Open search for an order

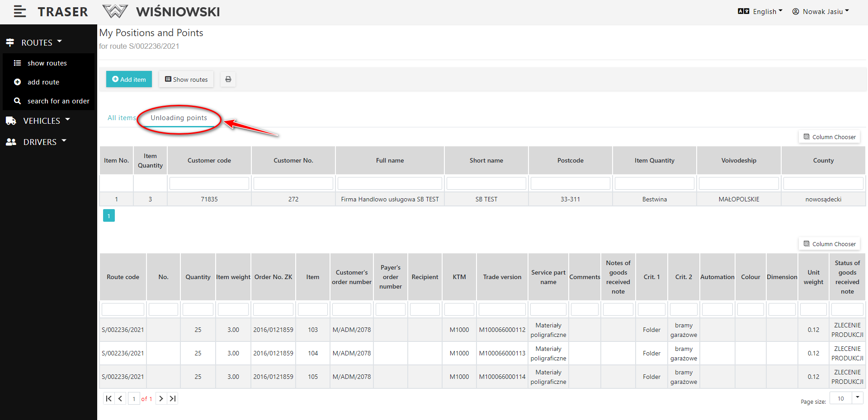click(58, 101)
